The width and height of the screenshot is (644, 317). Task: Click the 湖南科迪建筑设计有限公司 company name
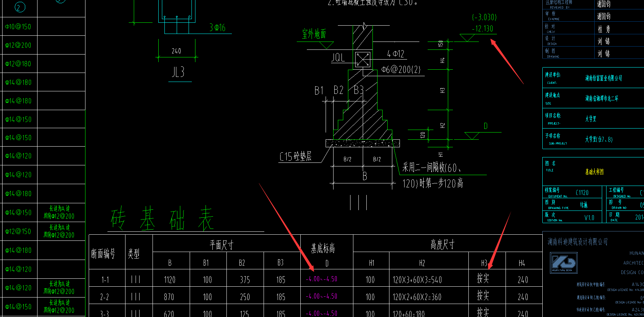[x=578, y=242]
